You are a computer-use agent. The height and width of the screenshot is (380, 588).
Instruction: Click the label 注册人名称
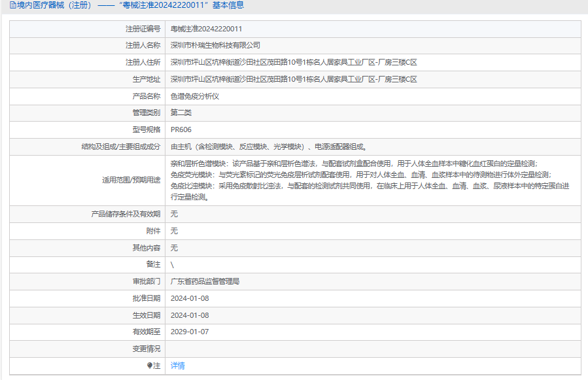tap(143, 45)
